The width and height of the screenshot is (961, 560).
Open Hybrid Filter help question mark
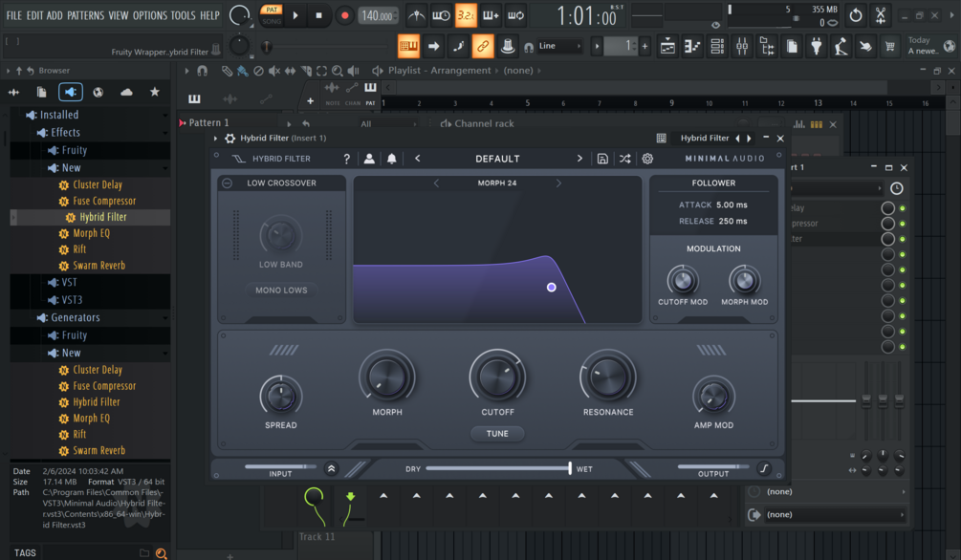347,159
